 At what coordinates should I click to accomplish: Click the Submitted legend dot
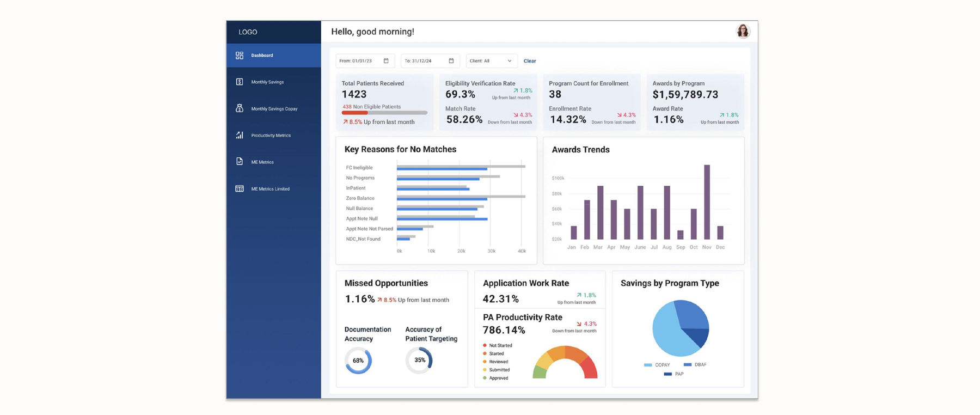click(x=485, y=370)
